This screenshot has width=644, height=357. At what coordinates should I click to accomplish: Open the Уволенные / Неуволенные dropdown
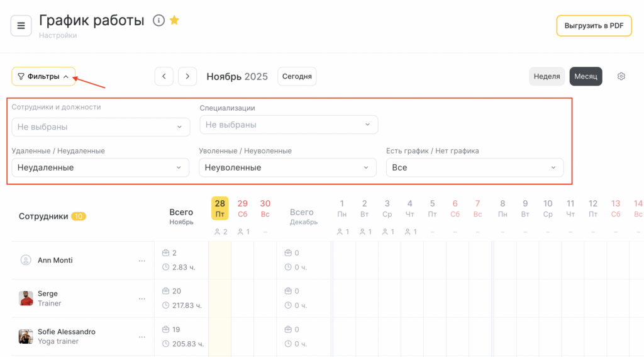(x=287, y=167)
